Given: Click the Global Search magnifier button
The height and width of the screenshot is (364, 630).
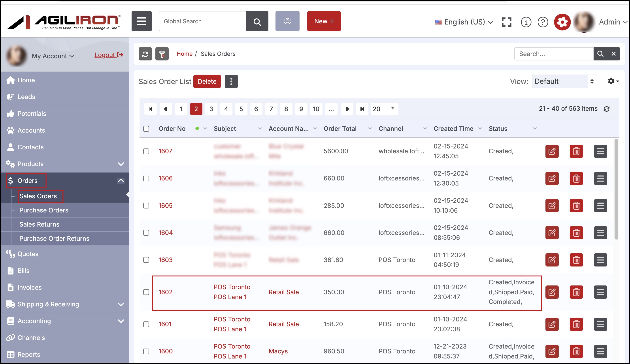Looking at the screenshot, I should click(x=257, y=21).
